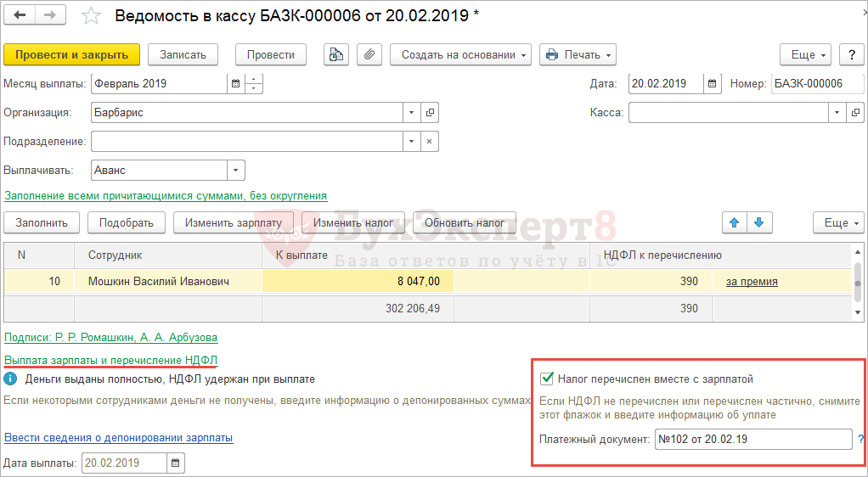Expand the Касса dropdown list
Screen dimensions: 868x477
click(837, 112)
